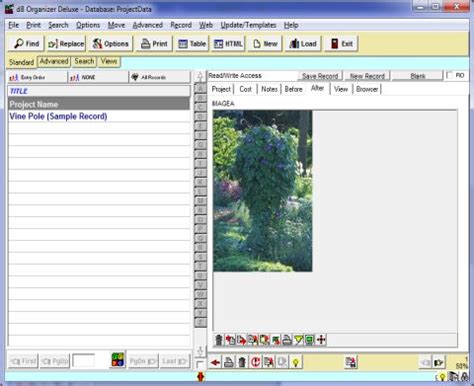Open the Move menu
The width and height of the screenshot is (474, 386).
[x=116, y=25]
